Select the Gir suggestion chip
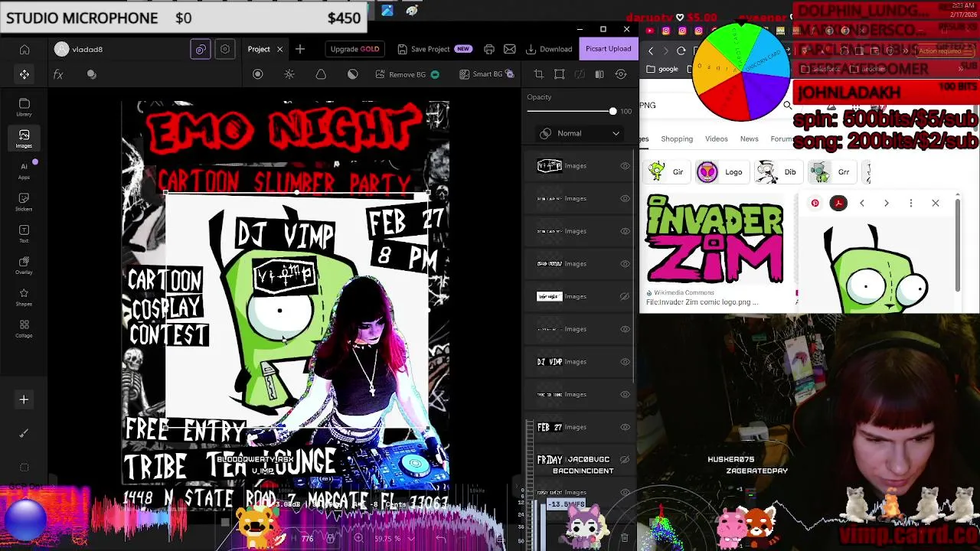 coord(666,172)
